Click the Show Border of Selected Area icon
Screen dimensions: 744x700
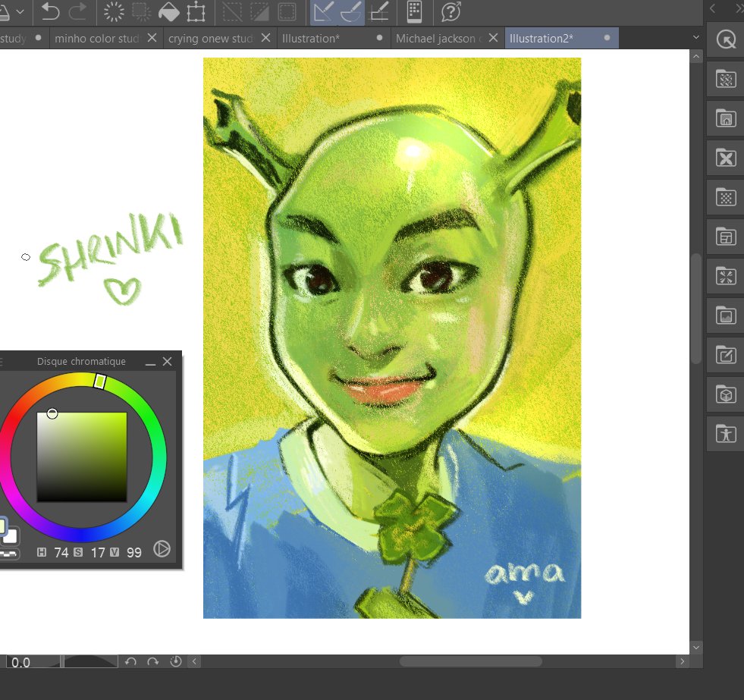tap(287, 12)
